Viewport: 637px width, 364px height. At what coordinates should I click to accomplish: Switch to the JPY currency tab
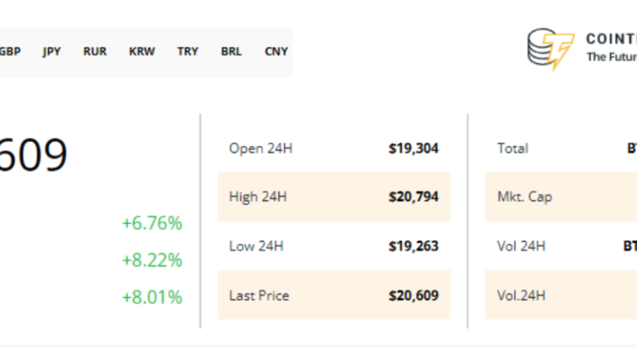click(x=52, y=52)
